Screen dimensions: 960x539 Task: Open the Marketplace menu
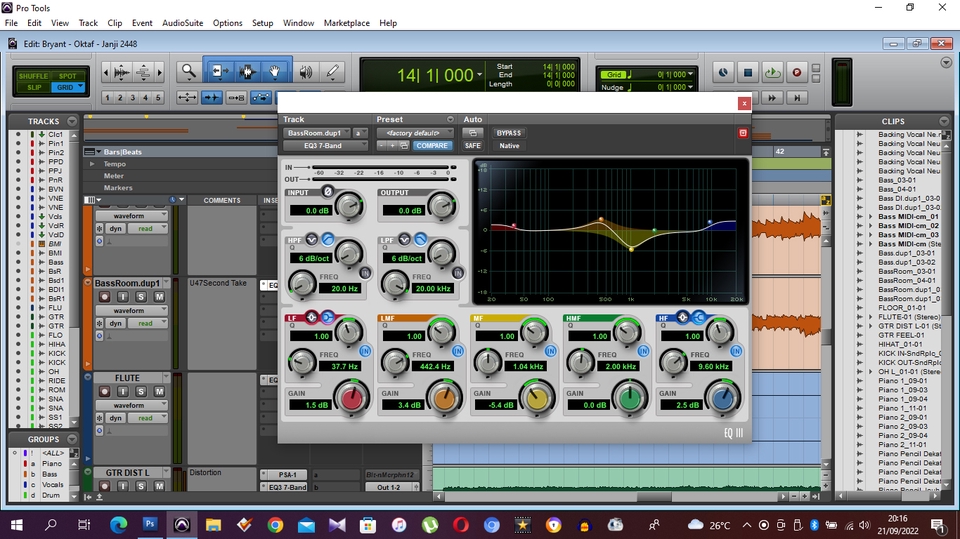tap(347, 23)
